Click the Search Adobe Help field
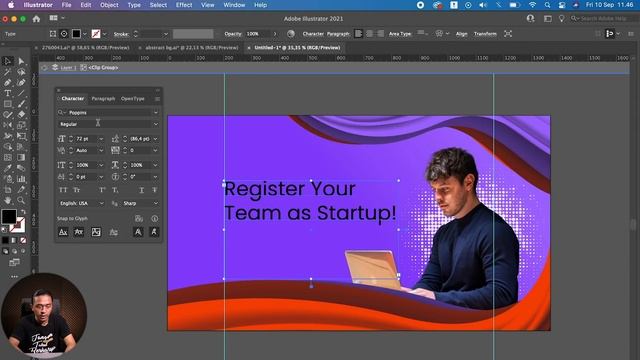Viewport: 640px width, 360px height. [603, 19]
